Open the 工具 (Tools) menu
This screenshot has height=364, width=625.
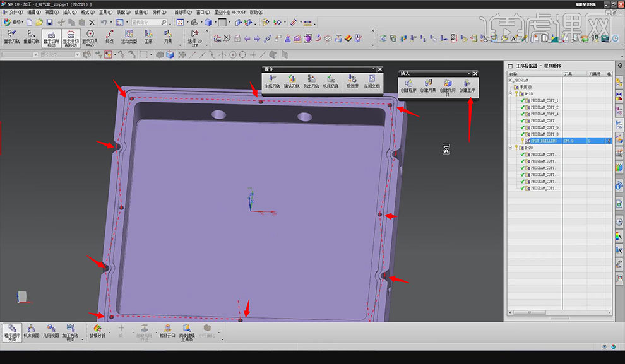point(105,13)
